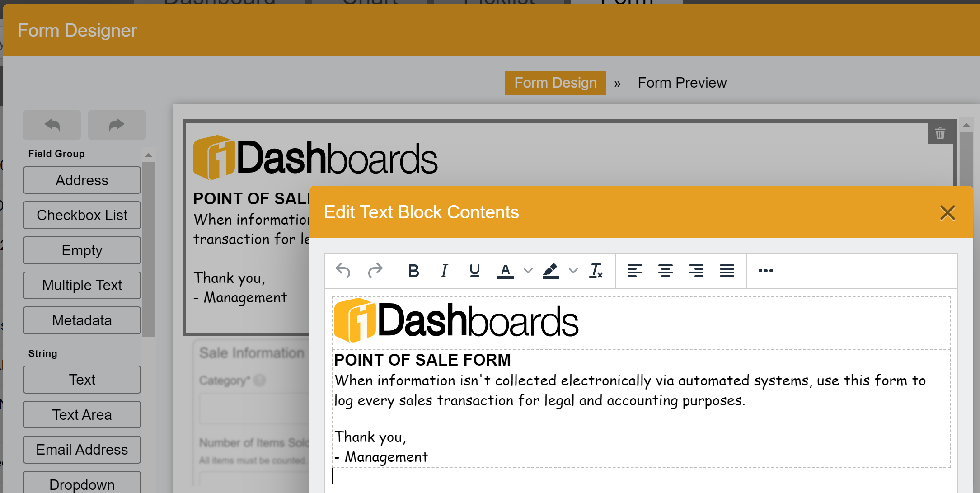The height and width of the screenshot is (493, 980).
Task: Toggle italic formatting in the editor
Action: click(x=444, y=271)
